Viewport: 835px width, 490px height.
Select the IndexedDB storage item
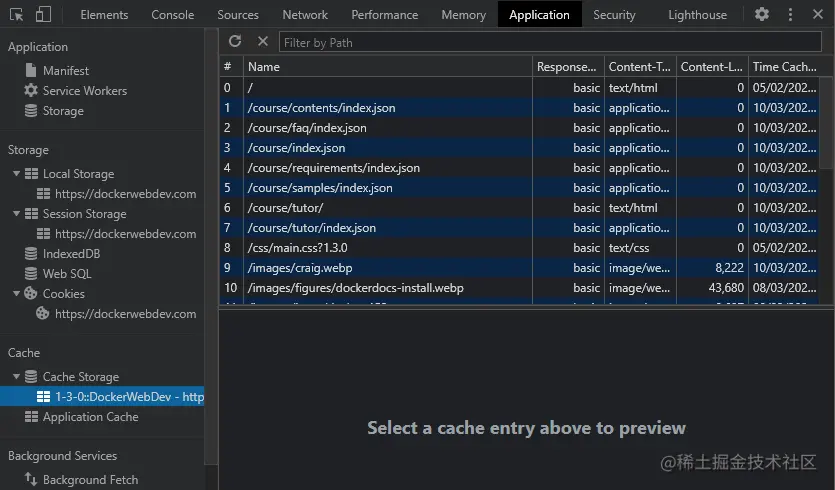71,254
